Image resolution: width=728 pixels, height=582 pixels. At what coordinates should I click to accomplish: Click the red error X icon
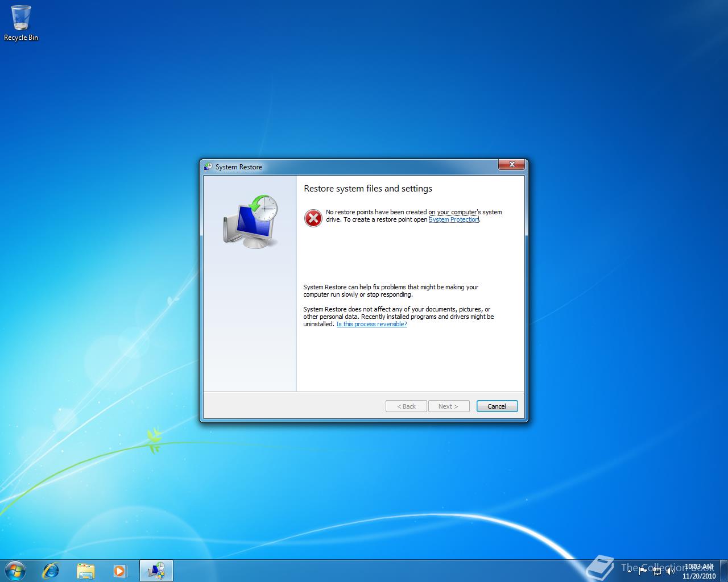click(x=313, y=218)
